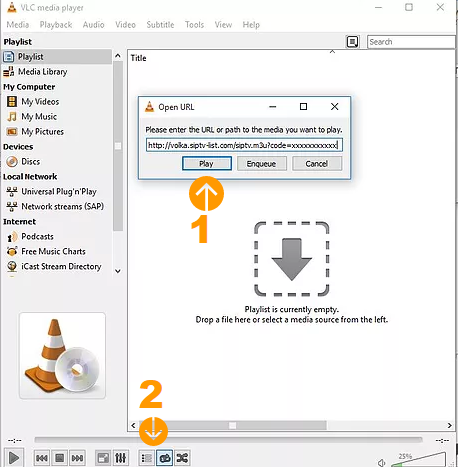Toggle the loop mode button

[x=165, y=458]
